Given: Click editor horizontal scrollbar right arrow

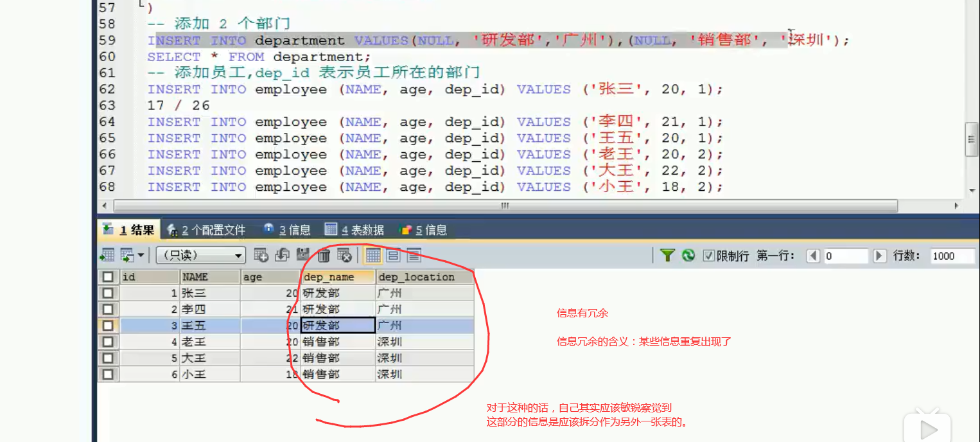Looking at the screenshot, I should (956, 206).
